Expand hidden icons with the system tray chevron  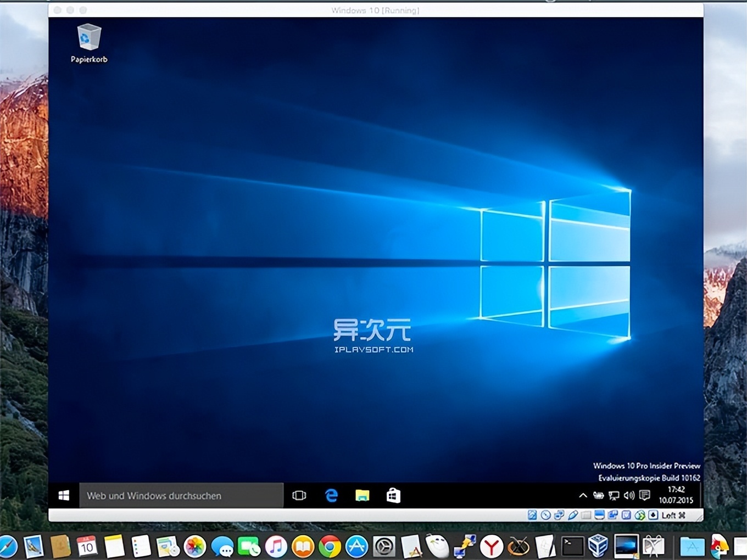[583, 495]
